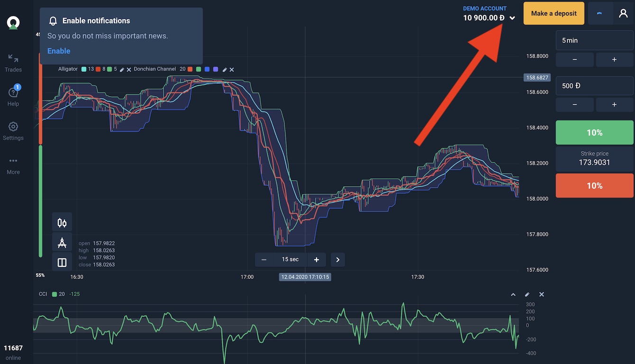Image resolution: width=635 pixels, height=364 pixels.
Task: Open the split chart layout icon
Action: 62,263
